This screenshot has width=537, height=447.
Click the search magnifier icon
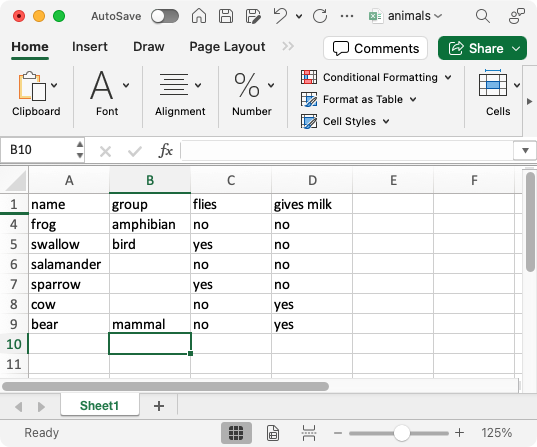(483, 16)
